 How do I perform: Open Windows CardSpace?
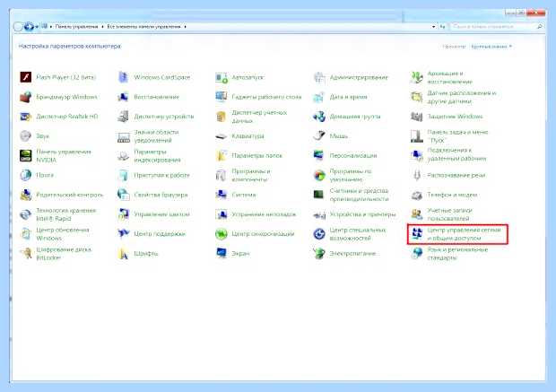(x=154, y=77)
